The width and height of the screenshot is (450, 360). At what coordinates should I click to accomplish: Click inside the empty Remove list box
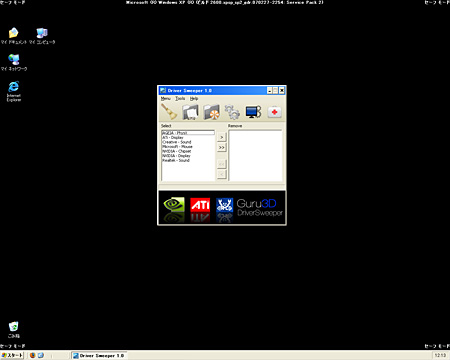point(255,156)
